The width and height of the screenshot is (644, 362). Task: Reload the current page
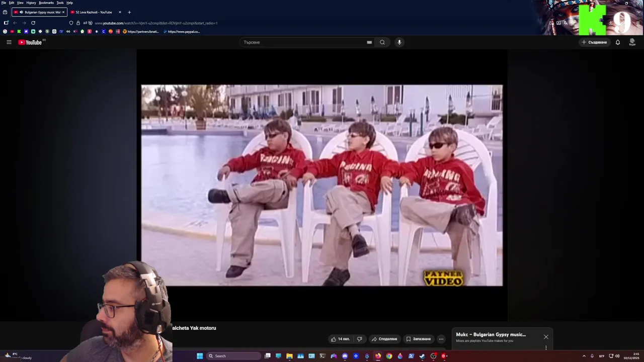(x=33, y=23)
